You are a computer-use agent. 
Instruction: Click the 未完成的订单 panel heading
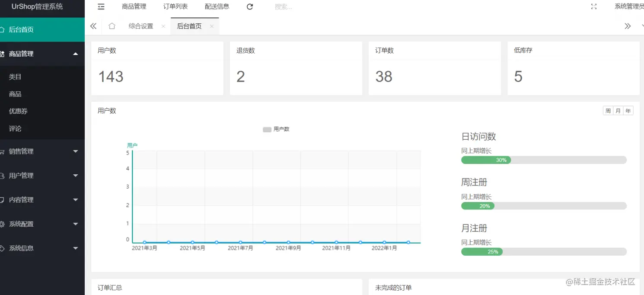[393, 287]
